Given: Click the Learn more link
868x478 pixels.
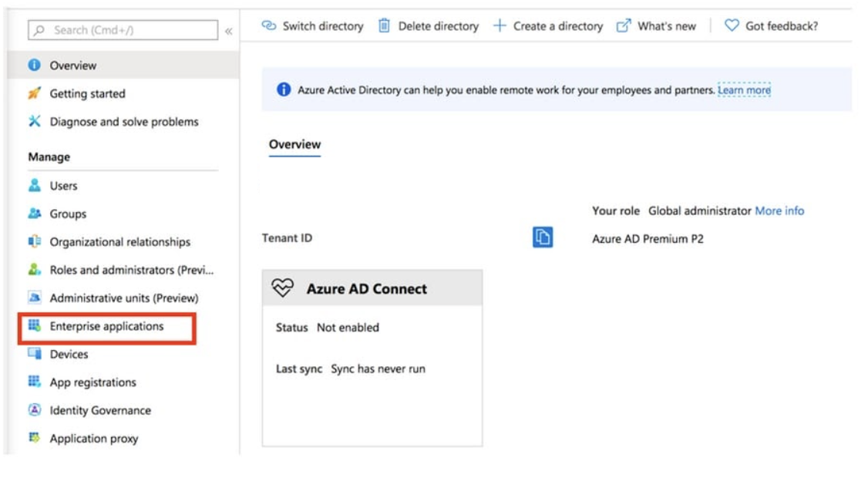Looking at the screenshot, I should pyautogui.click(x=744, y=90).
